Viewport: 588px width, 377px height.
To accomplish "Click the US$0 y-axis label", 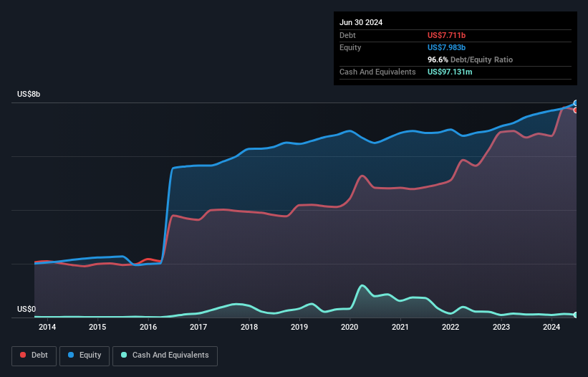I will click(26, 309).
